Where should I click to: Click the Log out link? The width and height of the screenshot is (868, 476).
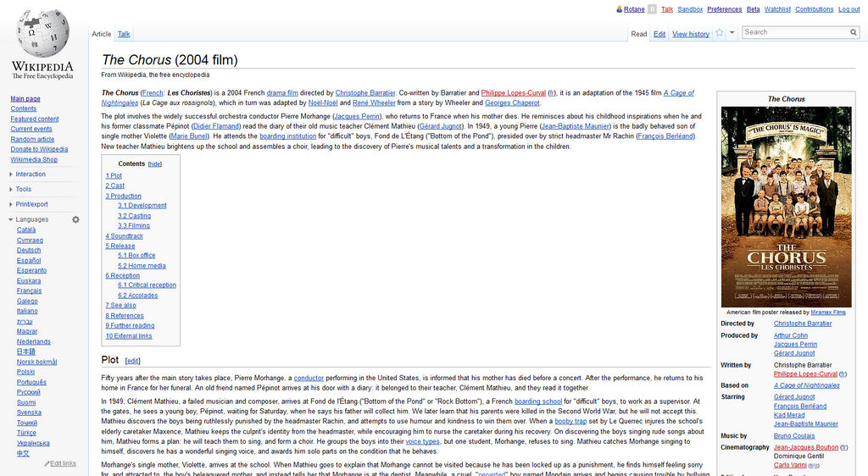tap(849, 9)
